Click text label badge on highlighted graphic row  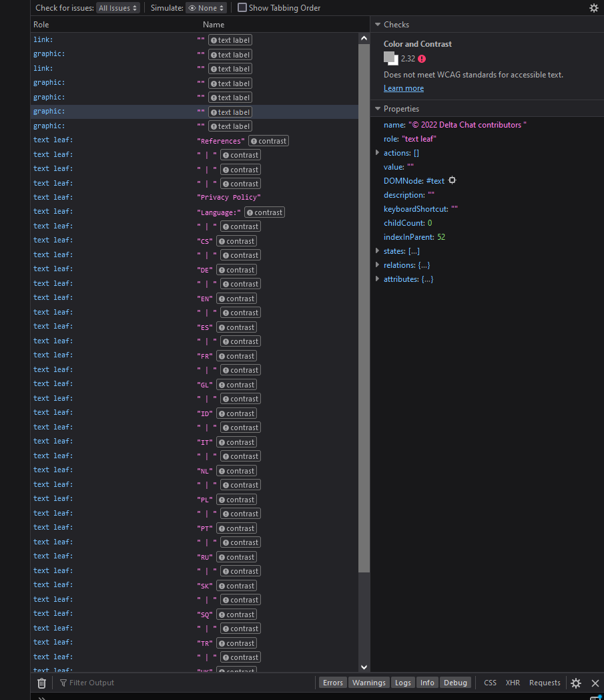[230, 112]
